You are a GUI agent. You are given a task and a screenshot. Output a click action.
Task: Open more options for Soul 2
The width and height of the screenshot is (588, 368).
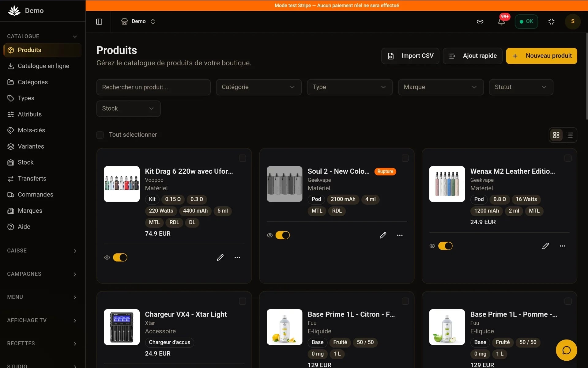(x=400, y=235)
